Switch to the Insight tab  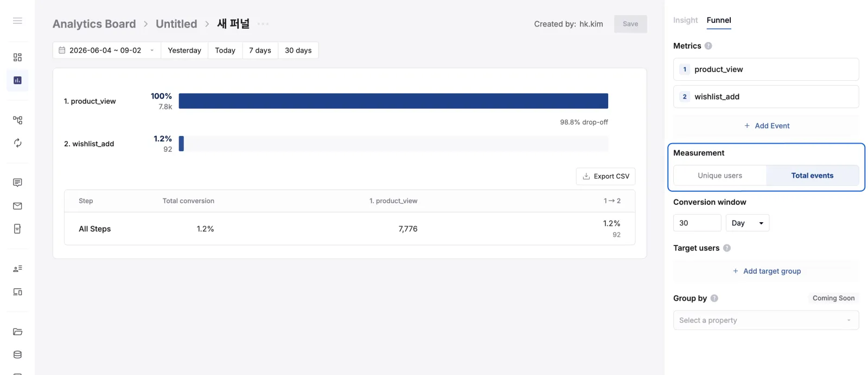[x=685, y=20]
